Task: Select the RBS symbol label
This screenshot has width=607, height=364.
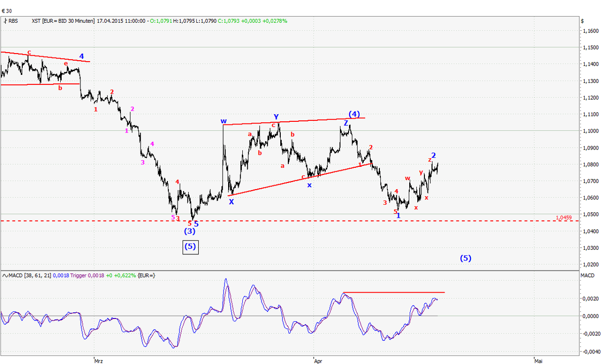Action: (x=14, y=21)
